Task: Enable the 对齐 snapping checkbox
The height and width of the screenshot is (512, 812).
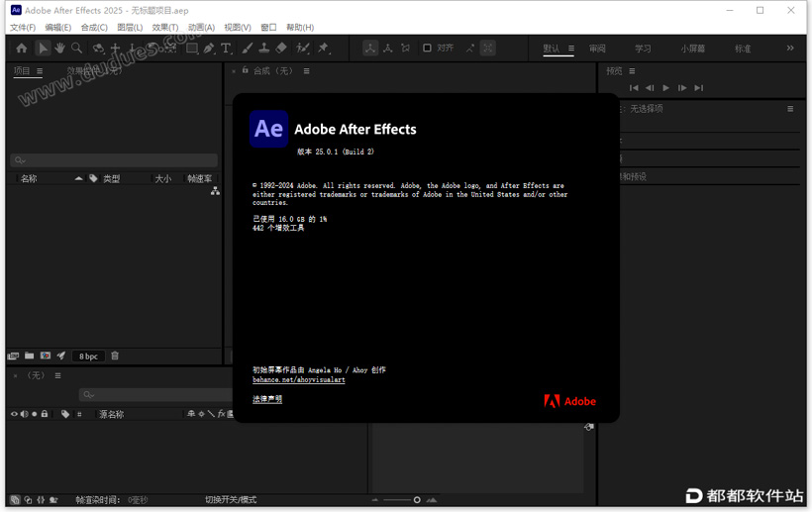Action: [x=427, y=49]
